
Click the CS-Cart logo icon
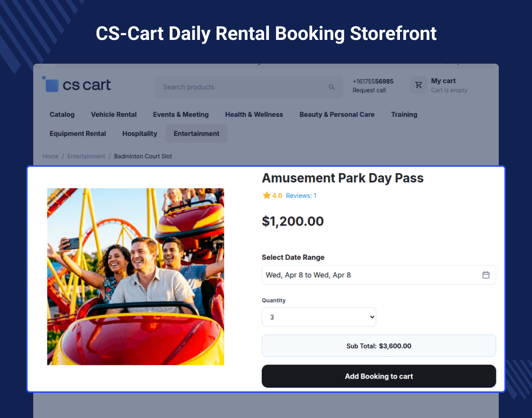tap(51, 85)
